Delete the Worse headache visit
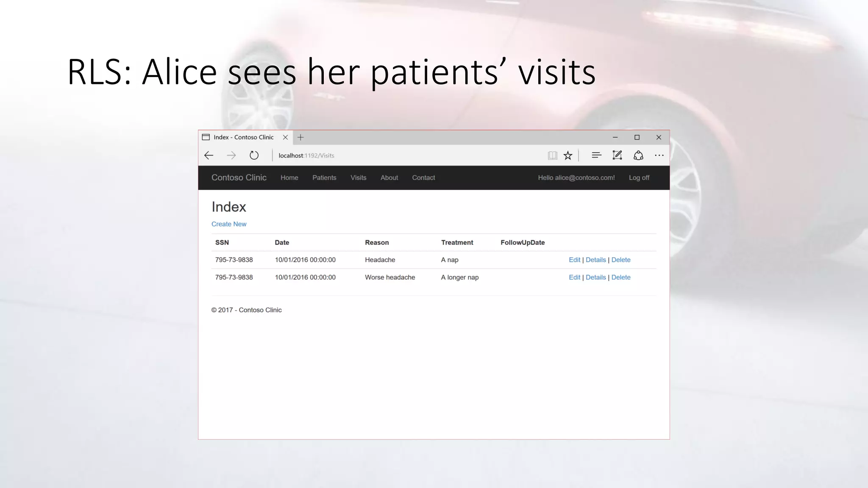 point(621,277)
